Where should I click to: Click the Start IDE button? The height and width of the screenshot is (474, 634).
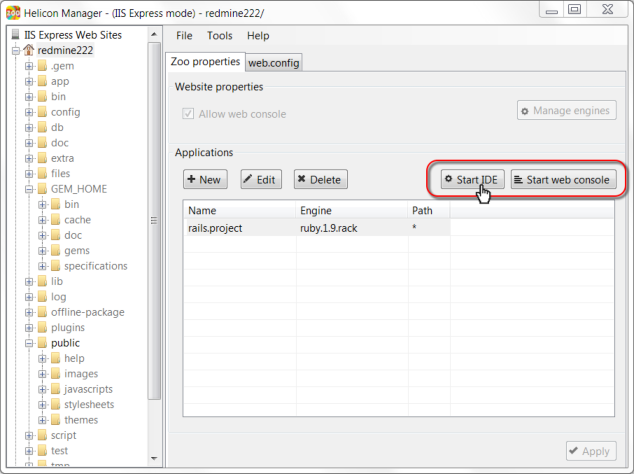point(472,180)
